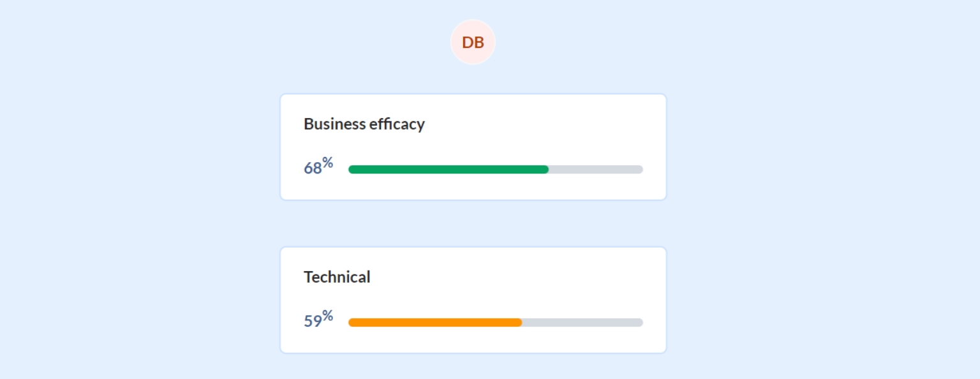Click the starting edge of the green bar
Screen dimensions: 980x379
[x=352, y=169]
